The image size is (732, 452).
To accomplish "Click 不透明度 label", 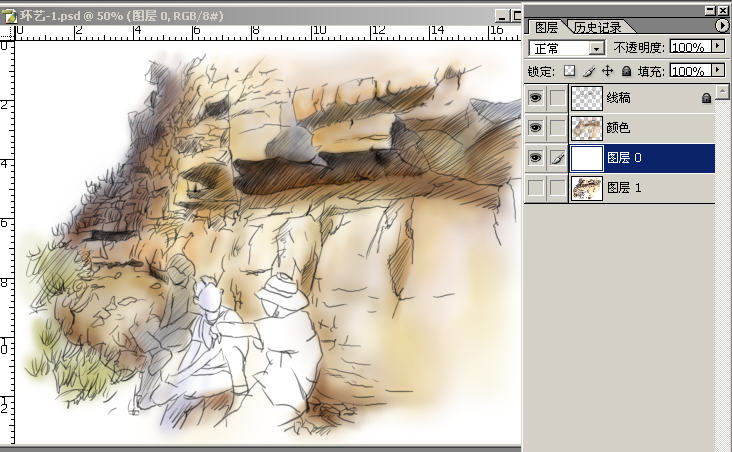I will 639,47.
